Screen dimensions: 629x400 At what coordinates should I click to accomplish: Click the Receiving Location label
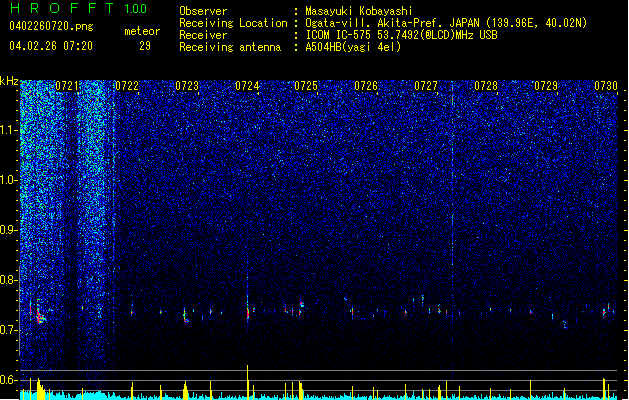[233, 23]
